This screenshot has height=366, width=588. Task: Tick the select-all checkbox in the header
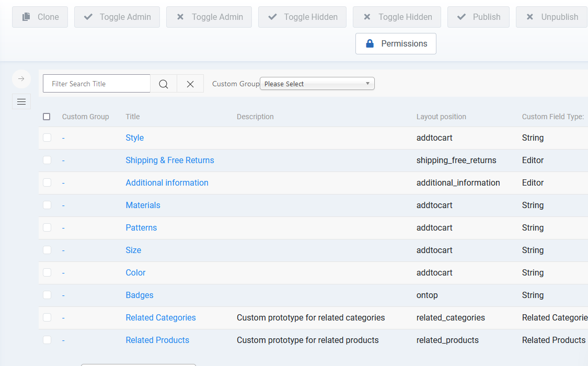pyautogui.click(x=47, y=117)
